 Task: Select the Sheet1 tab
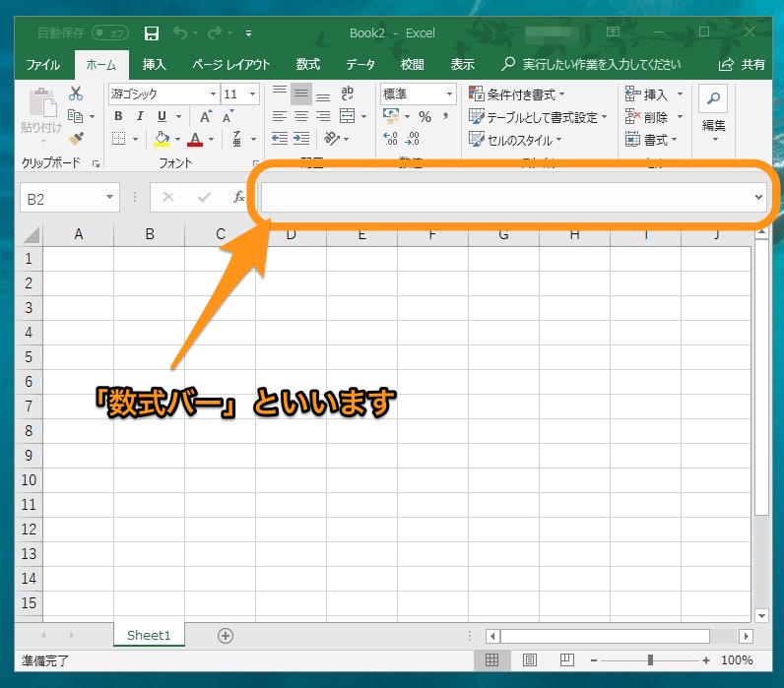coord(149,635)
